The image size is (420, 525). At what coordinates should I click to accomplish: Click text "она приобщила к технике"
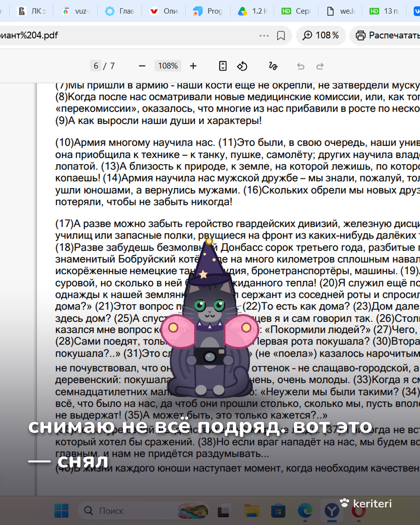117,154
